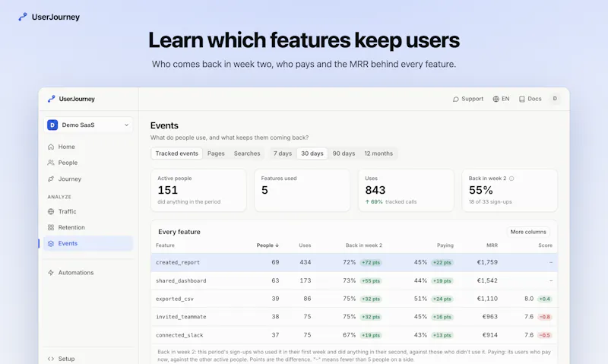Image resolution: width=608 pixels, height=364 pixels.
Task: Click the Active people 151 card
Action: pyautogui.click(x=198, y=190)
